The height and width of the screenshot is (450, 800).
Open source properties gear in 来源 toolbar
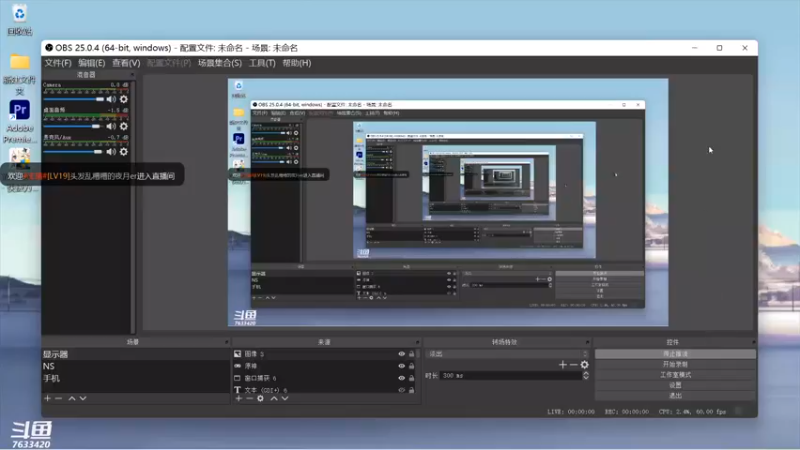click(260, 398)
